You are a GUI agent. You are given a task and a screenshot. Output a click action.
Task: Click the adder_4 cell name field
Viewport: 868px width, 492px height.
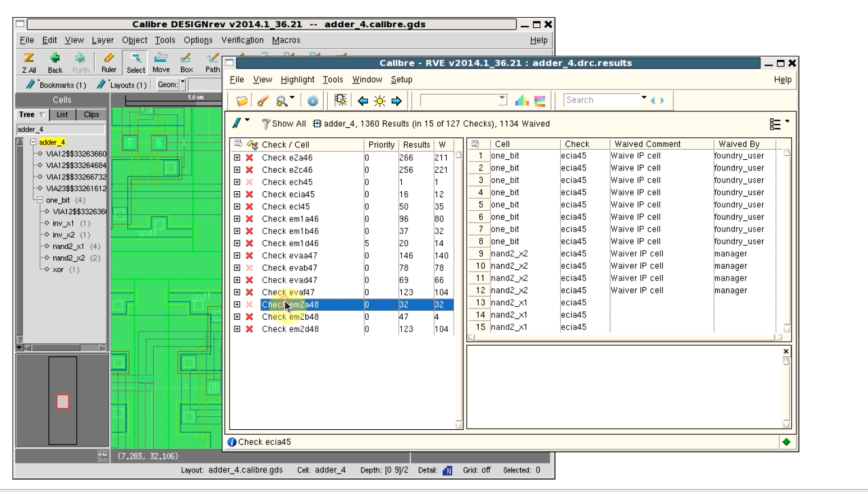60,129
